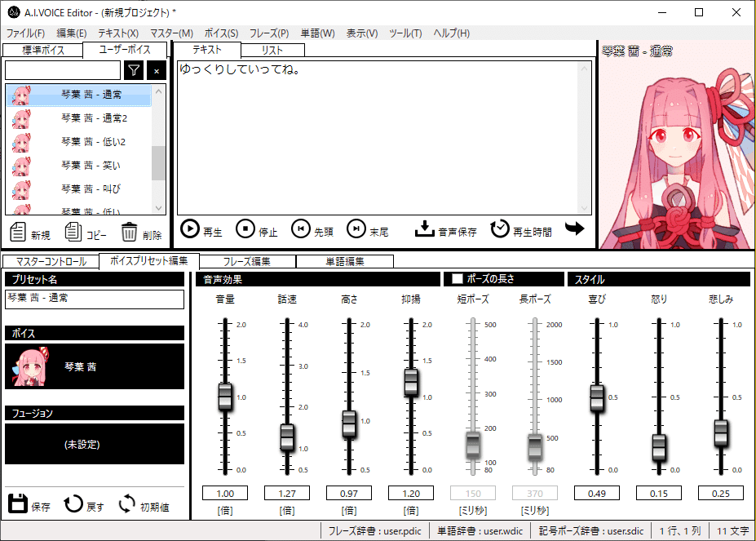The width and height of the screenshot is (756, 541).
Task: Click the 抑揚 slider handle
Action: click(x=411, y=382)
